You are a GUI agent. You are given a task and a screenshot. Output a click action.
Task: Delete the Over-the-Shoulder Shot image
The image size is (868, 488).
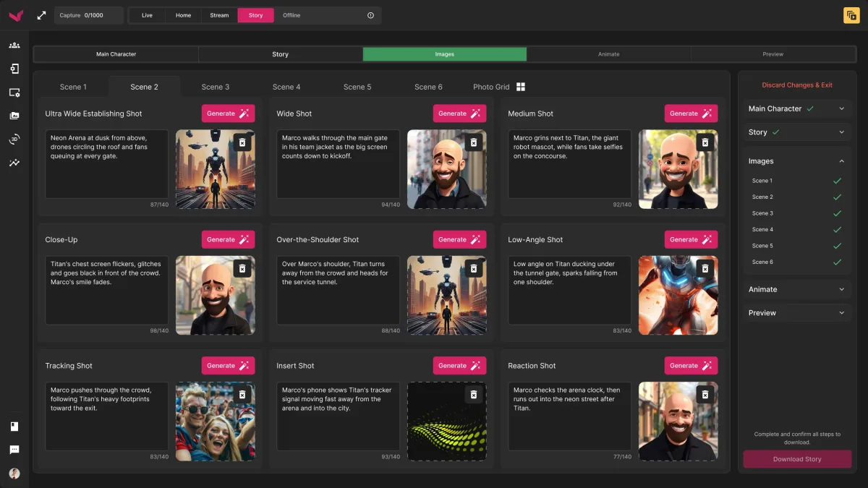tap(474, 268)
